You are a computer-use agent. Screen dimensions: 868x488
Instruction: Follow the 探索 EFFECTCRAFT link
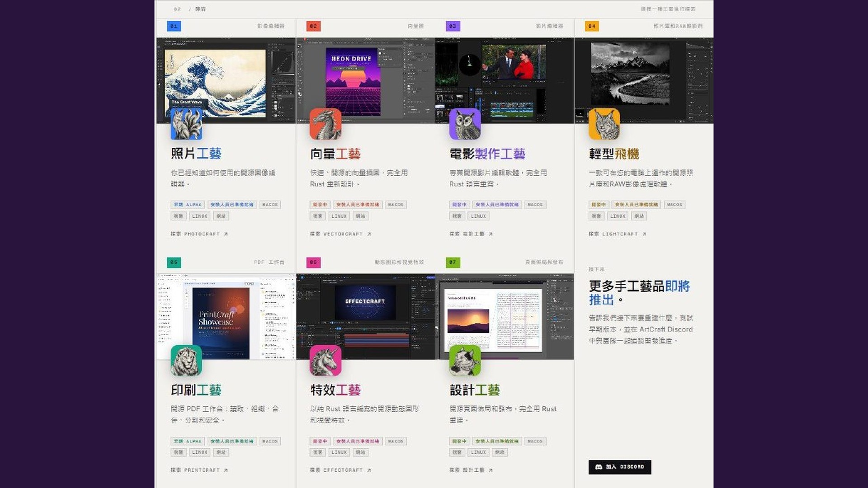click(340, 470)
